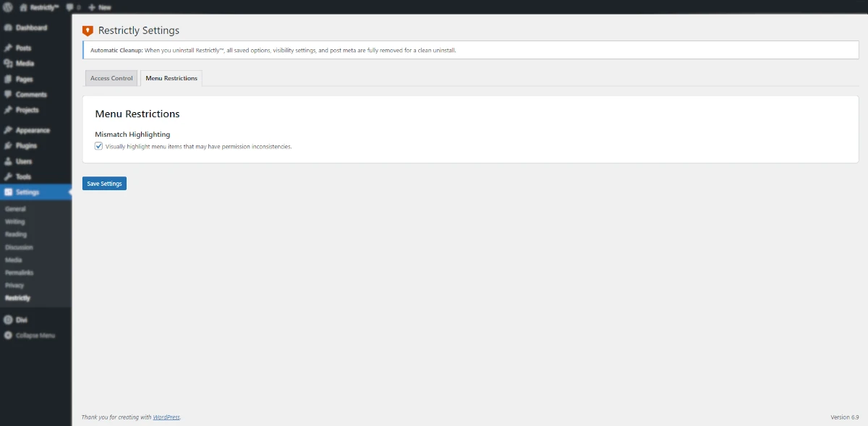868x426 pixels.
Task: Click the Save Settings button
Action: pyautogui.click(x=104, y=184)
